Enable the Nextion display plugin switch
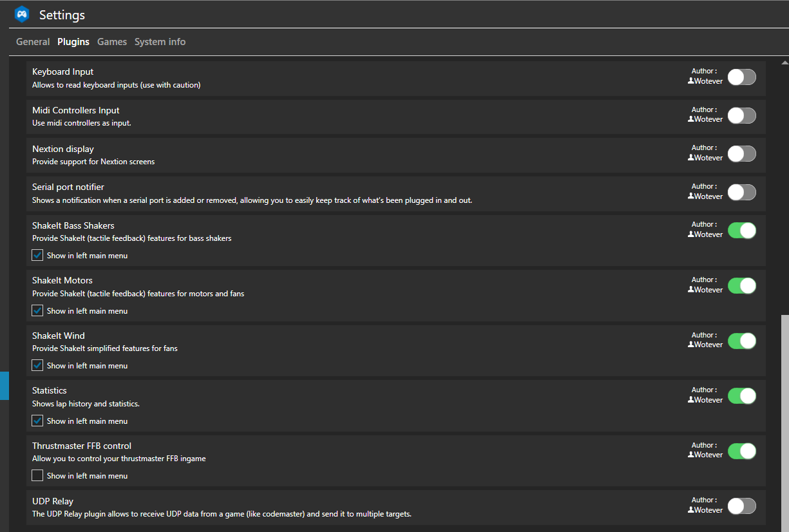789x532 pixels. (742, 154)
